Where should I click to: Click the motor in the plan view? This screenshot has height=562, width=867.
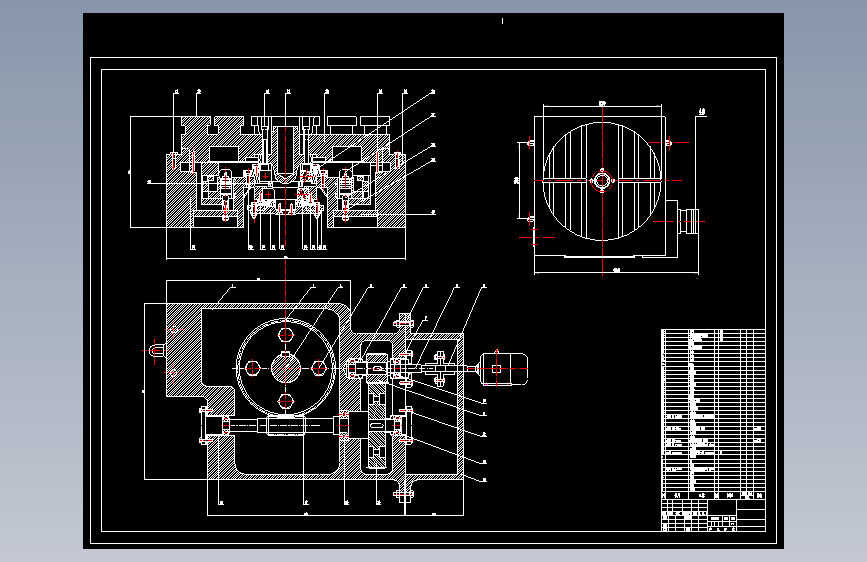[x=504, y=368]
